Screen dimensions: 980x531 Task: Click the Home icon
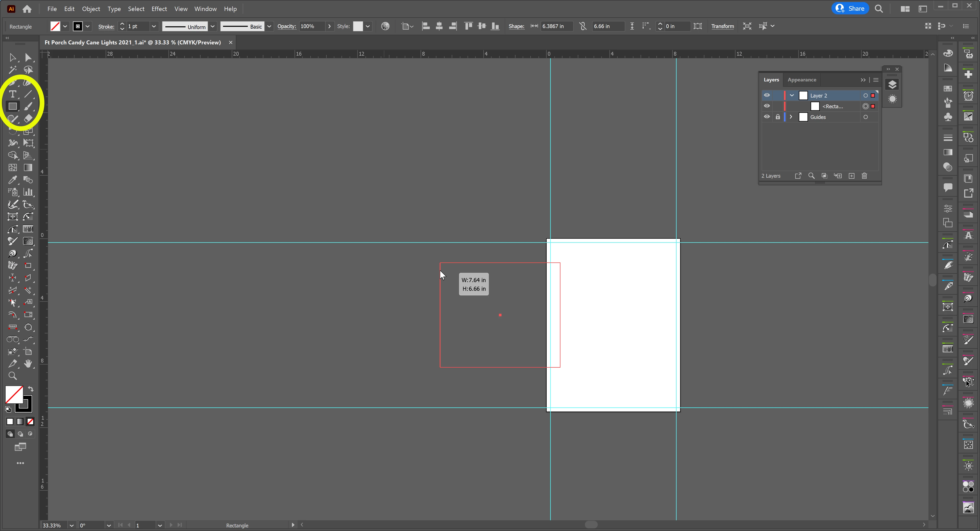pos(27,9)
